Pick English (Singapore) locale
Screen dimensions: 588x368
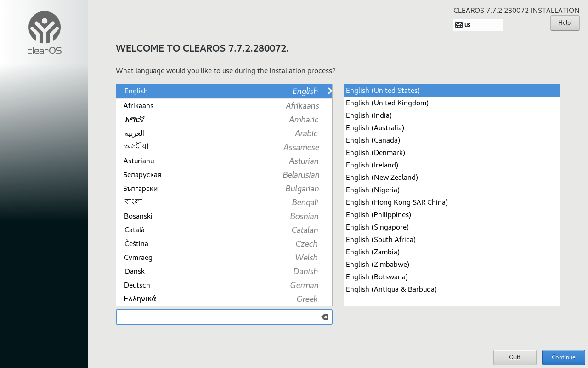click(452, 227)
